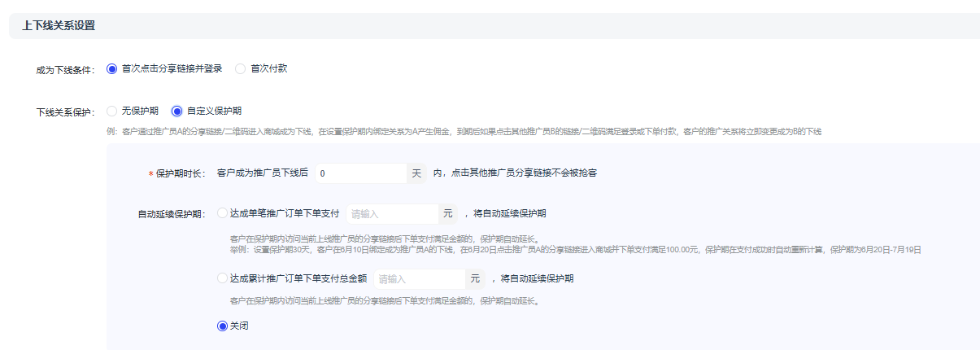Select 关闭 to disable auto-extension
Viewport: 980px width, 350px height.
223,326
